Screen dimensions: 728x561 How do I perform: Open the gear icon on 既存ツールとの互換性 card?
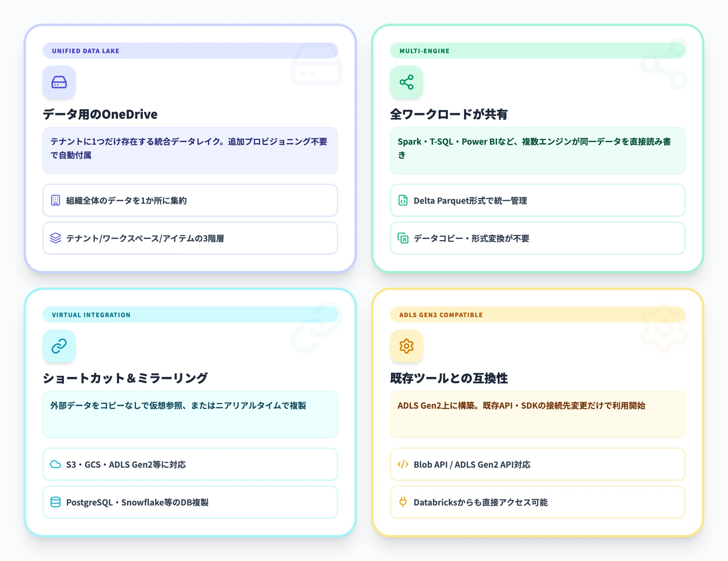(406, 346)
